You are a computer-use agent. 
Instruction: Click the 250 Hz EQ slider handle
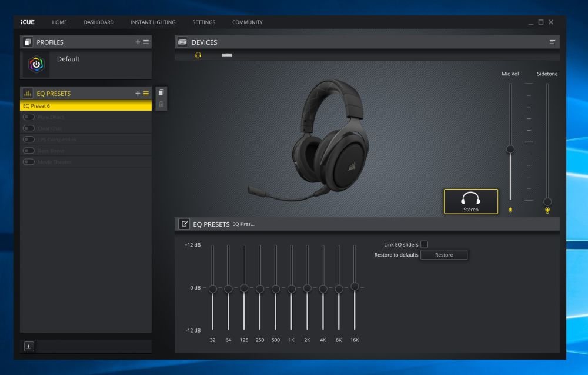point(260,288)
